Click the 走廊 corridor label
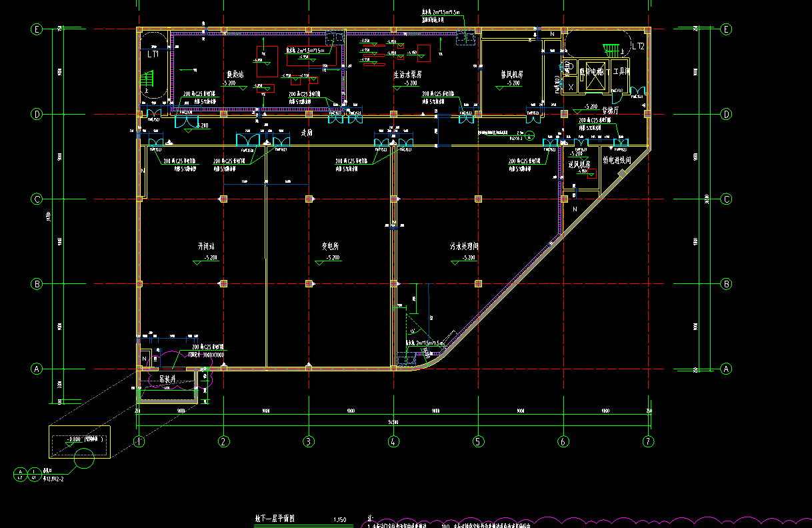Viewport: 812px width, 528px height. pos(307,133)
